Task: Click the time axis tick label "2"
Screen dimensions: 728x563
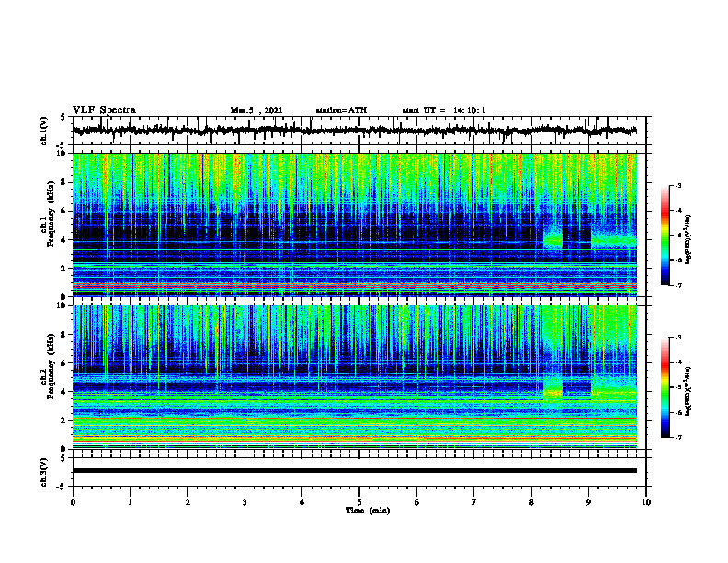Action: [x=188, y=502]
